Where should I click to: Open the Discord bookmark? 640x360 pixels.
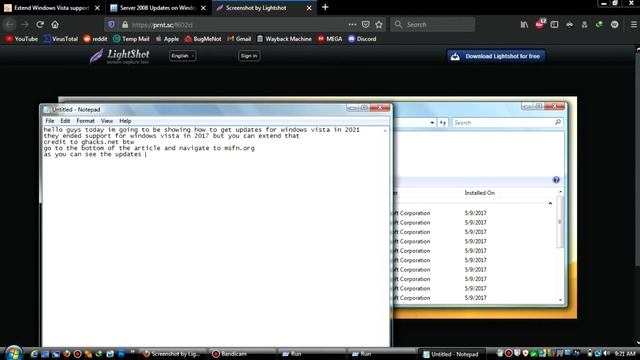pos(362,39)
